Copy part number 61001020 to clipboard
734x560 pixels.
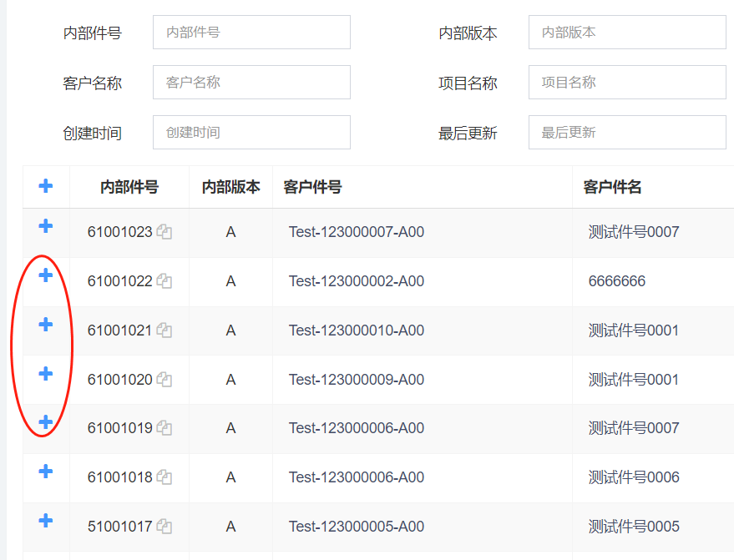click(165, 380)
